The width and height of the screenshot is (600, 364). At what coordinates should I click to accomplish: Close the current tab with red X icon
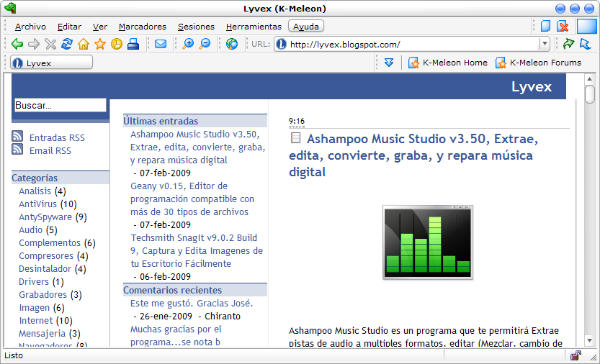coord(563,27)
